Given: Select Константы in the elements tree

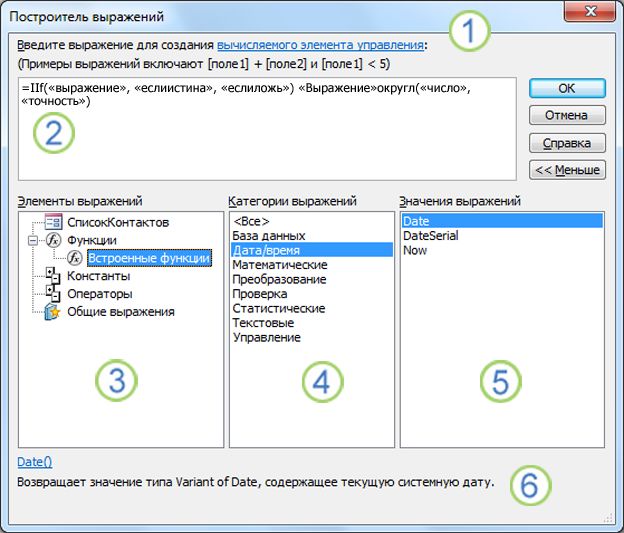Looking at the screenshot, I should [98, 276].
